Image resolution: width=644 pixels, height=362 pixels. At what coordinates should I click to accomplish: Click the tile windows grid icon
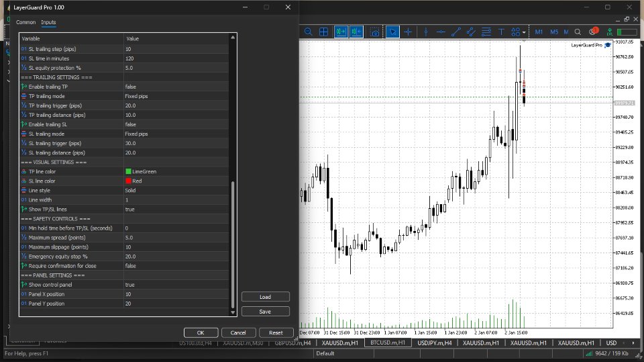323,32
